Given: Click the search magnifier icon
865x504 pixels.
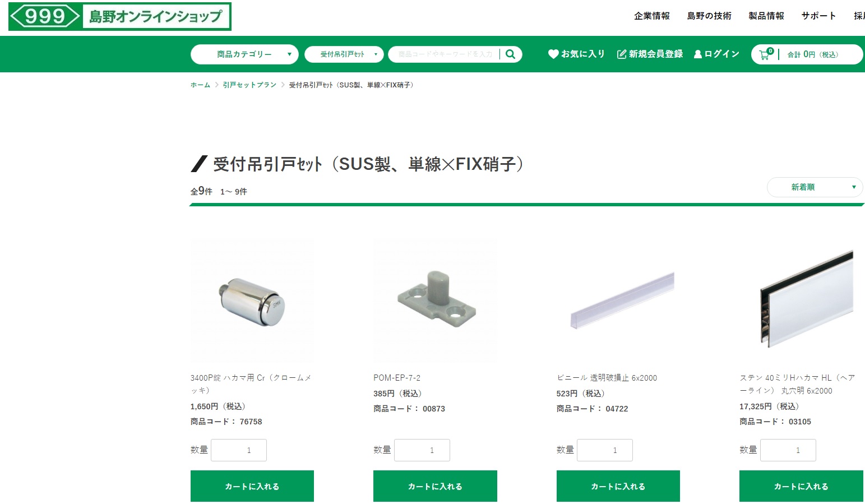Looking at the screenshot, I should tap(510, 54).
